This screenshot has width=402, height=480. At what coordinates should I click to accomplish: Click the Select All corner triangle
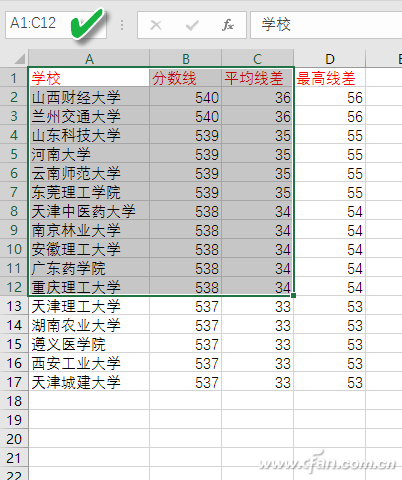point(20,59)
